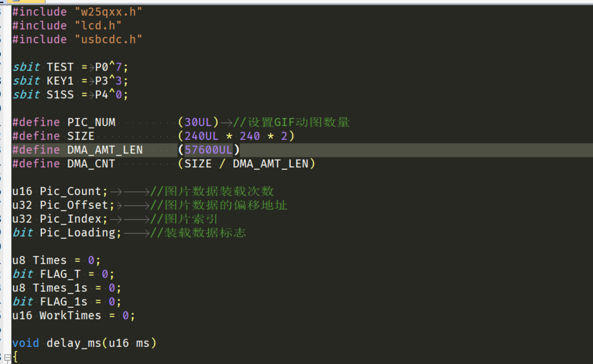Click the sbit keyword before TEST
Screen dimensions: 593x364
click(x=26, y=67)
